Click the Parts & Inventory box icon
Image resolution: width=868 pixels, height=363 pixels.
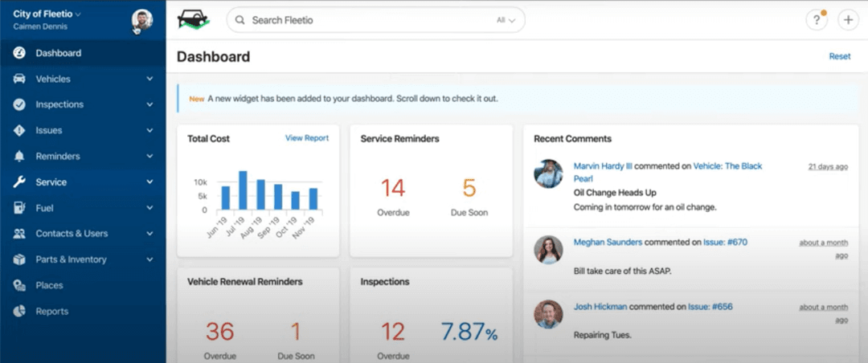point(19,259)
